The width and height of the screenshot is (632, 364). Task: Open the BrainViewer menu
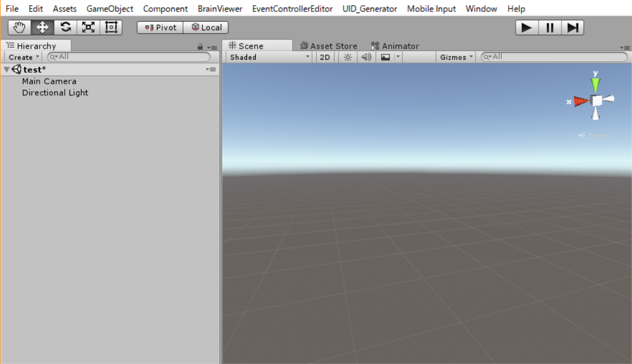pyautogui.click(x=220, y=9)
